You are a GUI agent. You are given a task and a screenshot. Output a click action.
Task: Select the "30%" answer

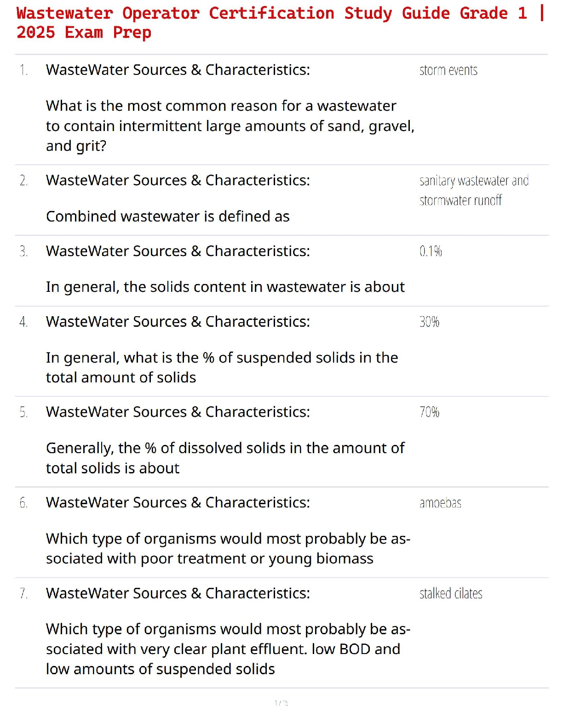429,322
